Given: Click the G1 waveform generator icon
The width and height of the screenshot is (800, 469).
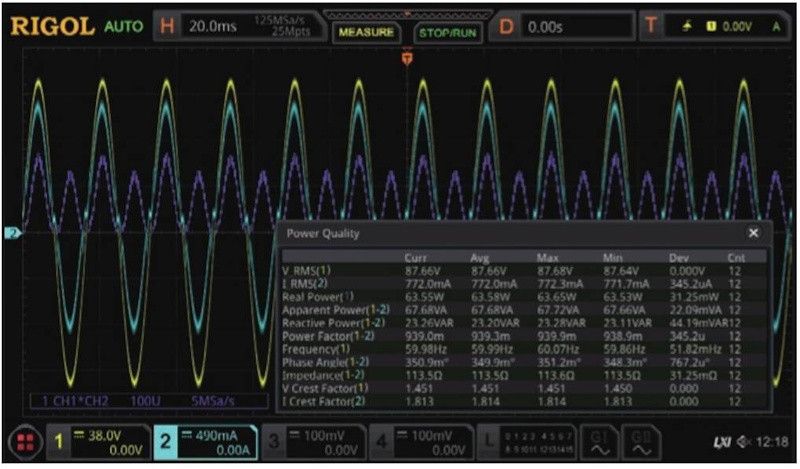Looking at the screenshot, I should 596,441.
